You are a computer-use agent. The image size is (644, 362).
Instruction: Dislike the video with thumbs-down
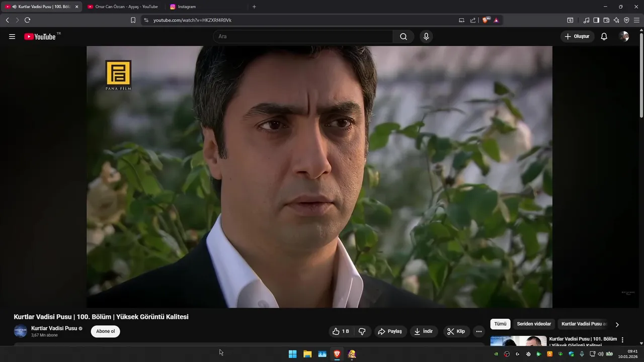tap(362, 331)
